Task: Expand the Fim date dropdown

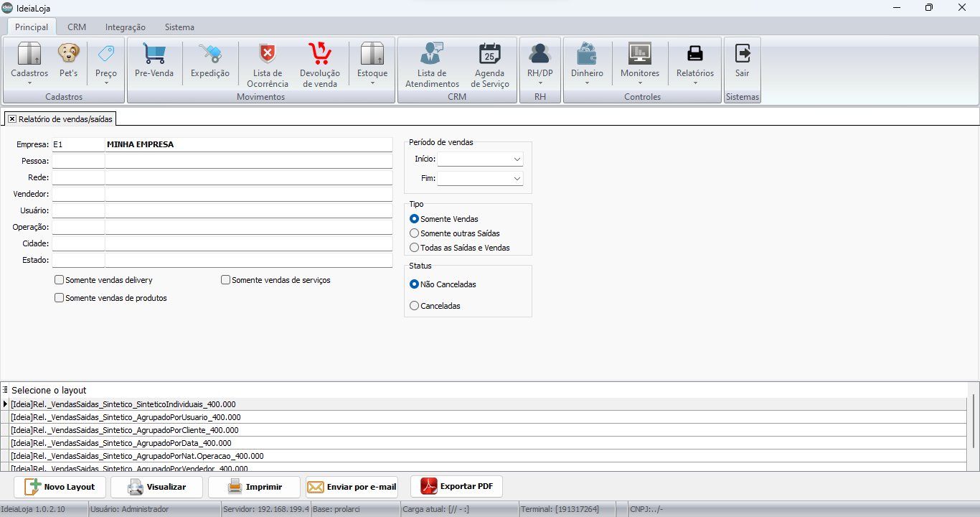Action: point(517,179)
